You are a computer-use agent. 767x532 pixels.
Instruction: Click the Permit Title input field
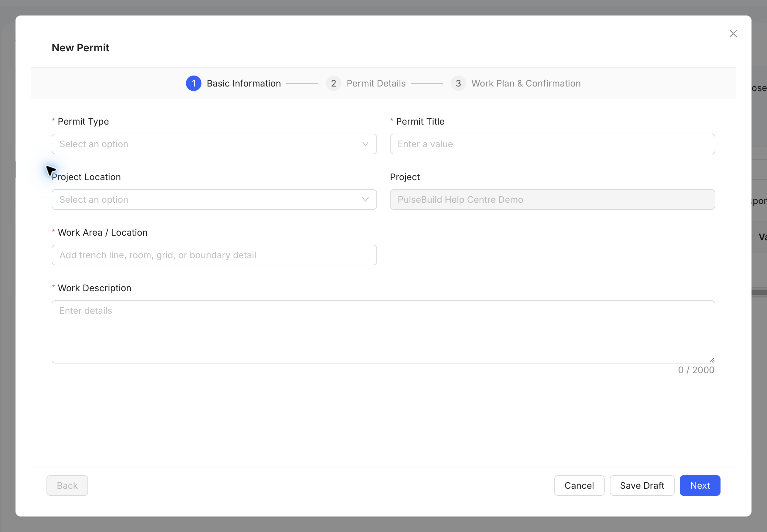click(552, 144)
